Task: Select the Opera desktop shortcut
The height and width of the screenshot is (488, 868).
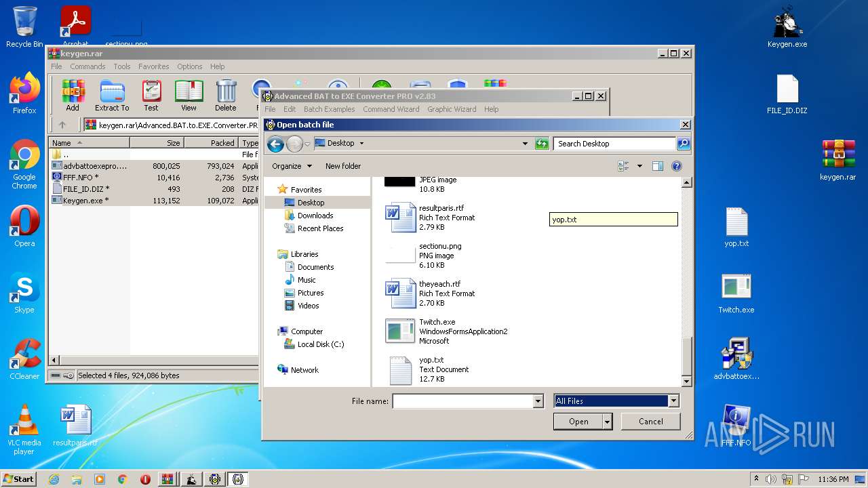Action: [24, 226]
